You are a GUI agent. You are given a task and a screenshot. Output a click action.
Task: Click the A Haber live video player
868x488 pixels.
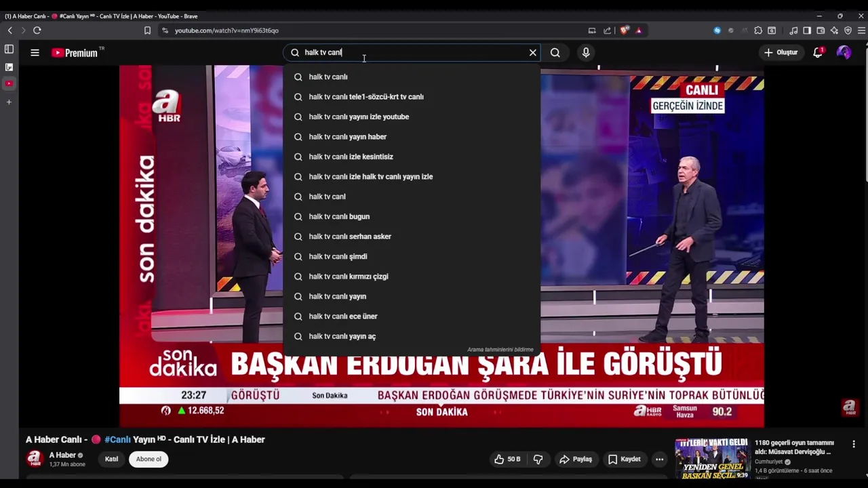coord(441,246)
